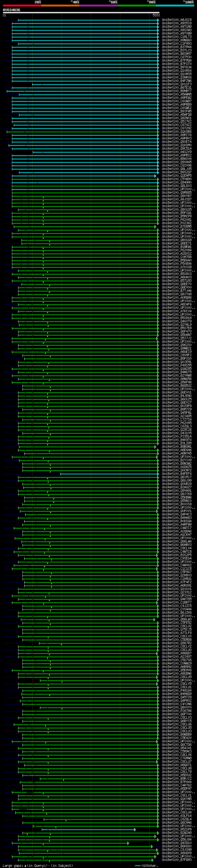Select the UniRef100_Q4P4C3 label

tap(177, 515)
